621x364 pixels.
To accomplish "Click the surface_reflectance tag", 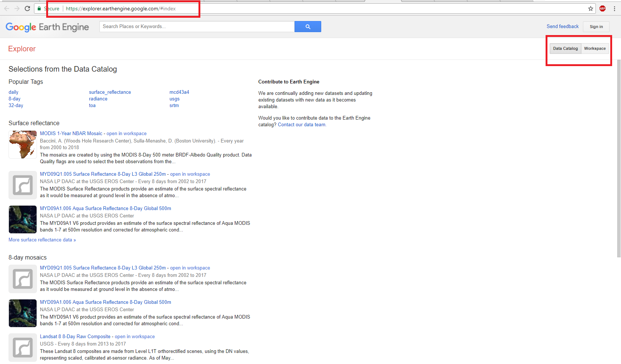I will [110, 92].
